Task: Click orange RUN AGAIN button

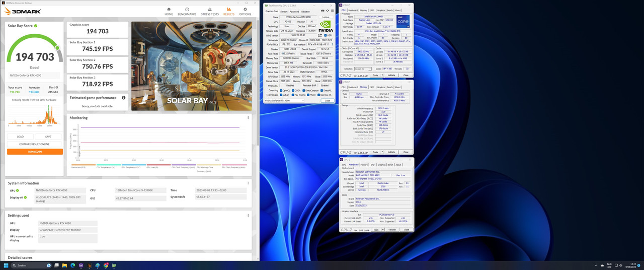Action: click(35, 152)
